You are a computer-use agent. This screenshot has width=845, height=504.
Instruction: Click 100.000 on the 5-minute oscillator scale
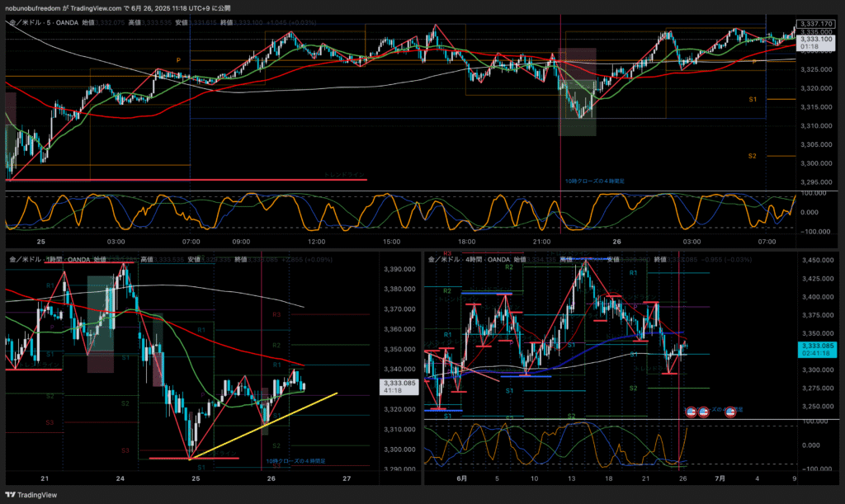tap(814, 193)
